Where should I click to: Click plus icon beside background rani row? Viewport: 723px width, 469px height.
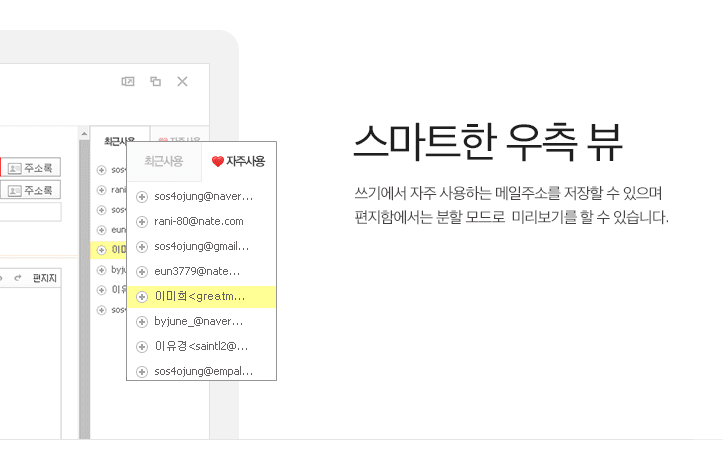tap(101, 190)
